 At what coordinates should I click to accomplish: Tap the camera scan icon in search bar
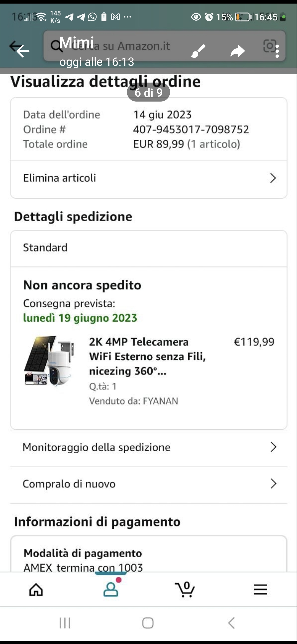269,46
